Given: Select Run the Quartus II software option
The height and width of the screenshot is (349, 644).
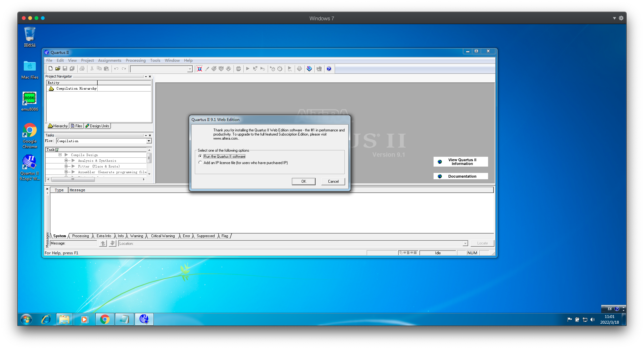Looking at the screenshot, I should pyautogui.click(x=200, y=156).
